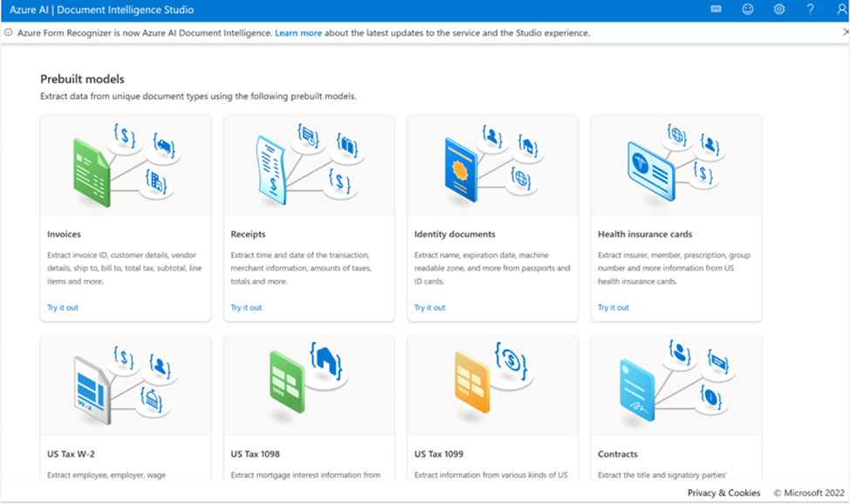Open the user account icon
Screen dimensions: 850x504
(x=842, y=10)
